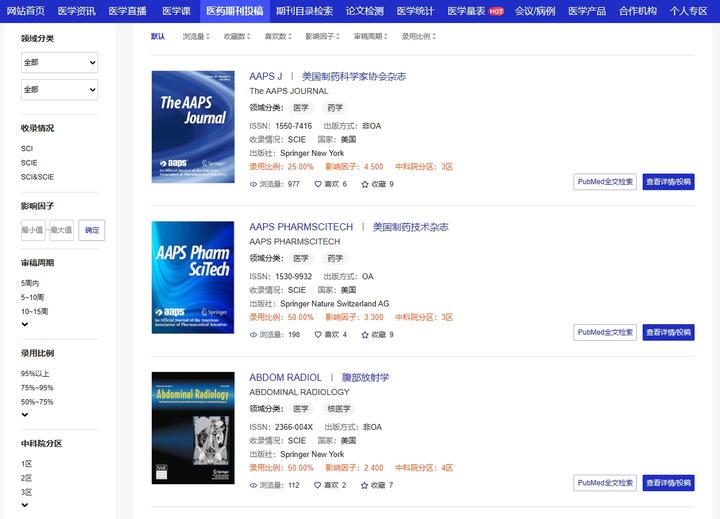Favorite AAPS J with the star icon
This screenshot has height=519, width=720.
click(365, 184)
